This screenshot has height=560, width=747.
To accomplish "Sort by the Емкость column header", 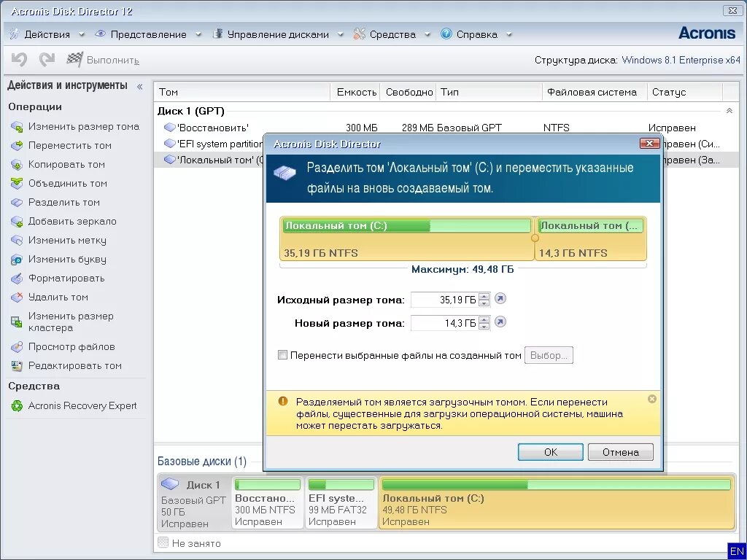I will point(355,92).
